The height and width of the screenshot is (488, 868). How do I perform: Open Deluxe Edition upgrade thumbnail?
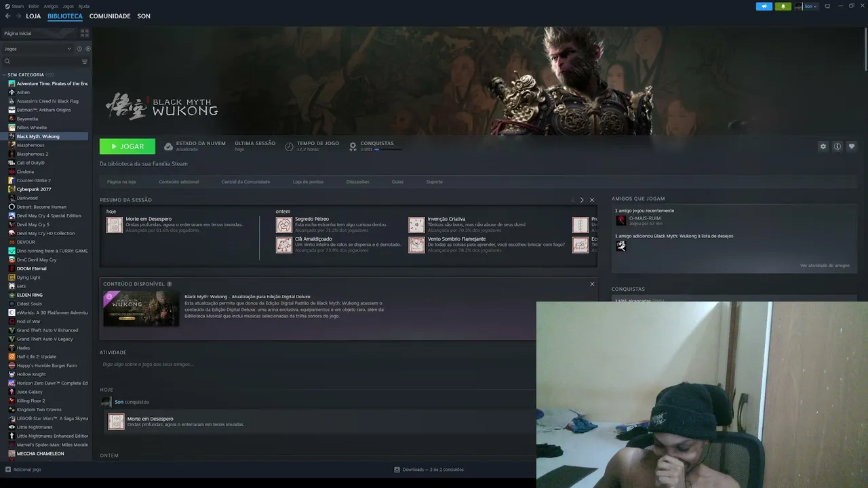[141, 308]
